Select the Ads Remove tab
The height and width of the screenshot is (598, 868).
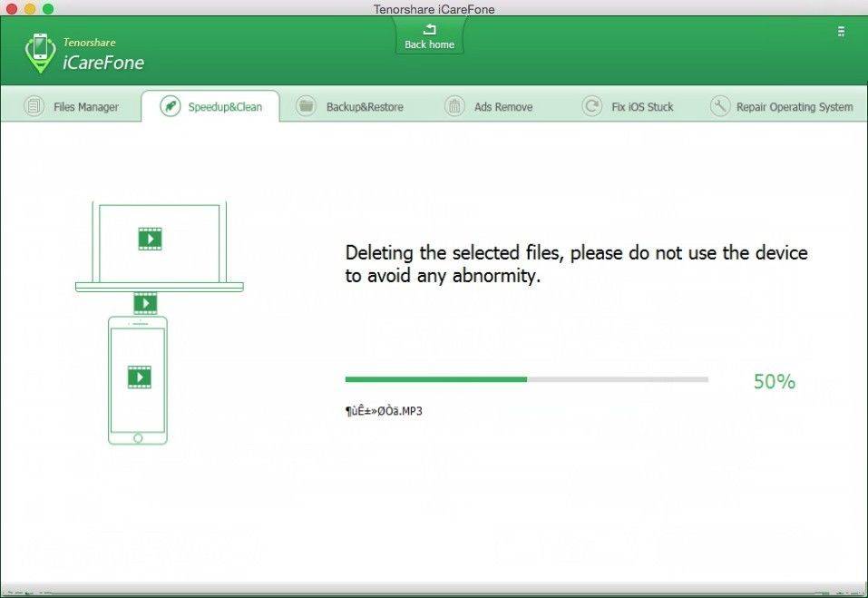[x=489, y=106]
